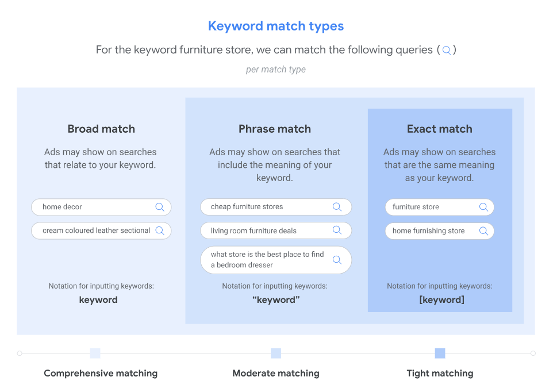Click the '[keyword]' notation text
The image size is (557, 392).
[441, 299]
